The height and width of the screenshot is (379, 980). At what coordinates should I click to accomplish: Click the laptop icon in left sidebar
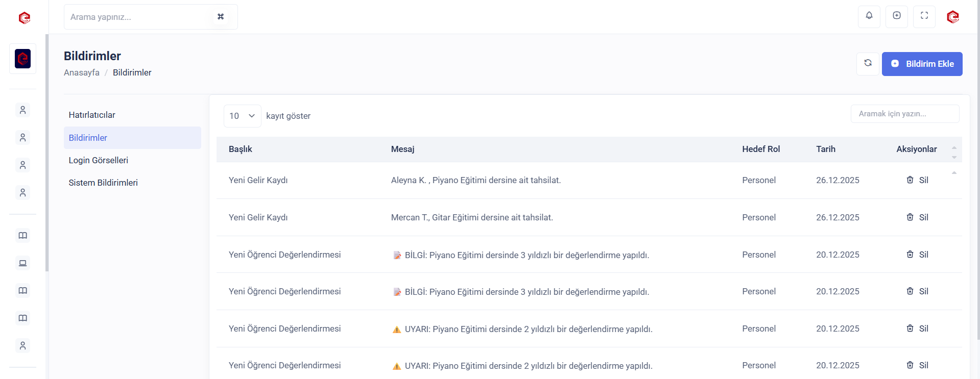(x=22, y=263)
